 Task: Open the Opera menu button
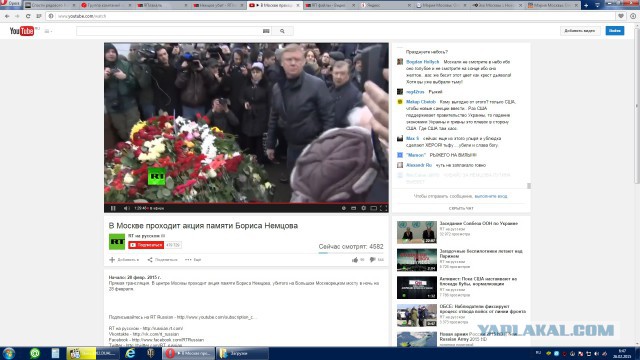(x=10, y=4)
